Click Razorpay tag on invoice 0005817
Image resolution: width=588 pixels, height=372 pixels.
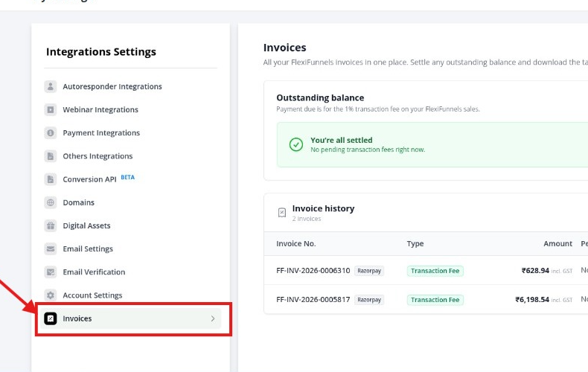tap(369, 300)
